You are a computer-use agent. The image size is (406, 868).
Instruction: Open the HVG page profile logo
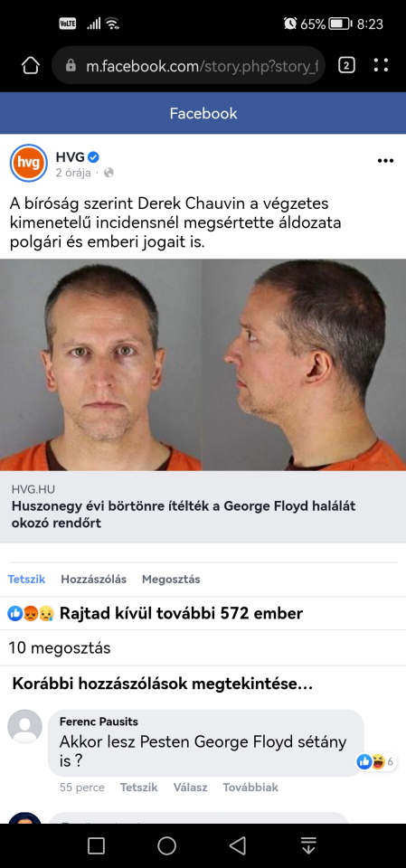(x=29, y=163)
